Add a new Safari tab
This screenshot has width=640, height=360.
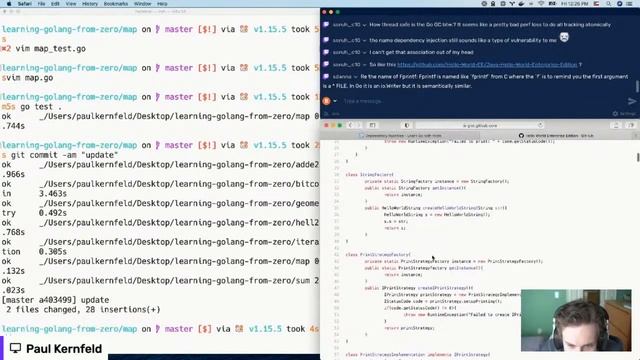coord(635,136)
